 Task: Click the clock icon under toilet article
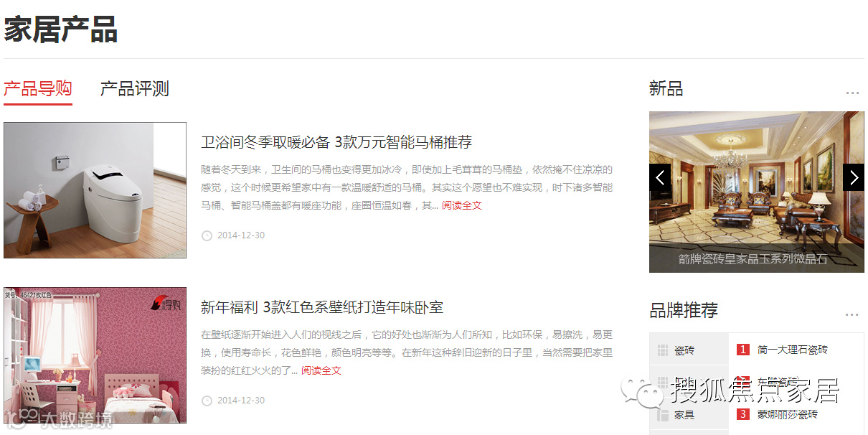tap(207, 235)
